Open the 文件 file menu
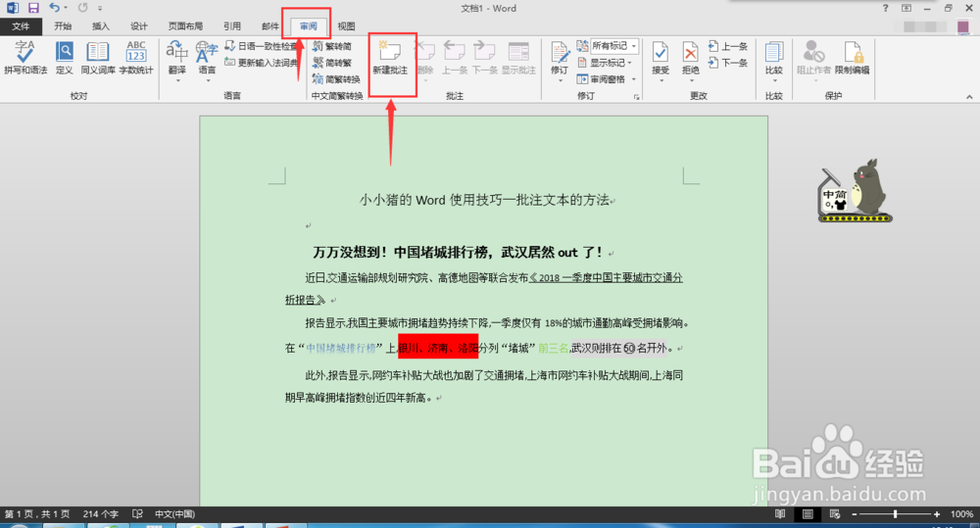Viewport: 980px width, 528px height. tap(21, 26)
